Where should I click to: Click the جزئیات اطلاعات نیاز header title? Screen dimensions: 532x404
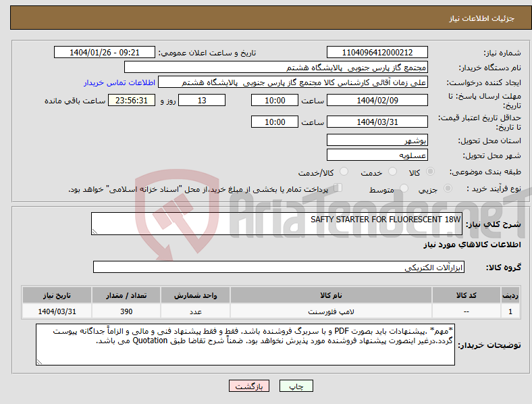click(482, 18)
